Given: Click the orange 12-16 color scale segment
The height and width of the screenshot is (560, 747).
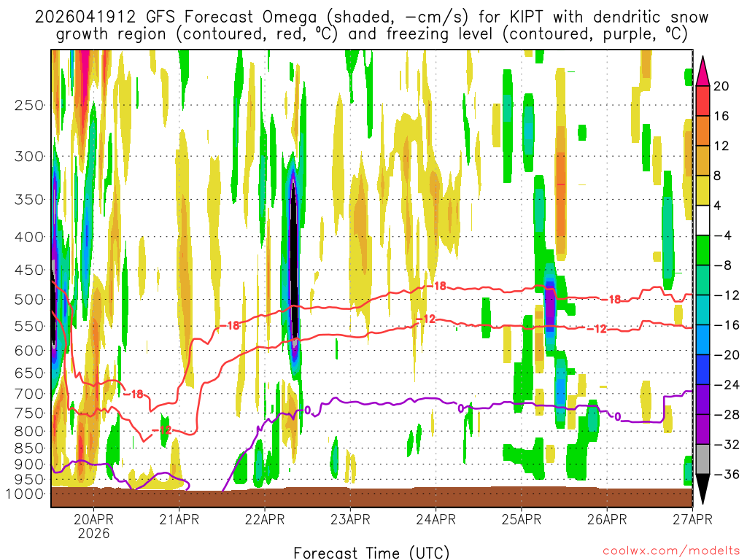Looking at the screenshot, I should coord(703,131).
